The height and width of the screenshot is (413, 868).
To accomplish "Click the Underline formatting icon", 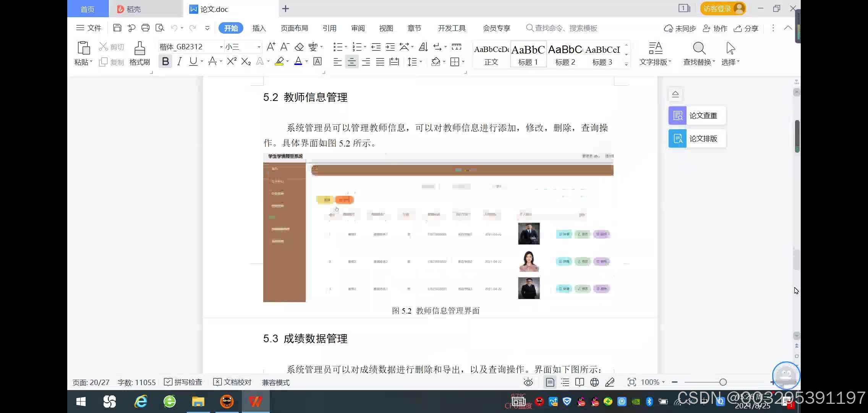I will [x=193, y=62].
